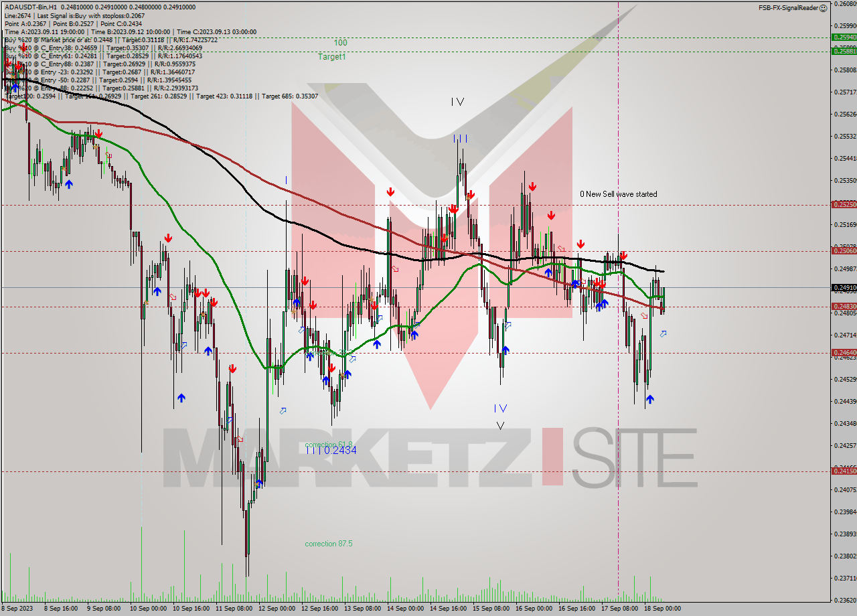Click '0 New Sell wave started' annotation

[619, 194]
